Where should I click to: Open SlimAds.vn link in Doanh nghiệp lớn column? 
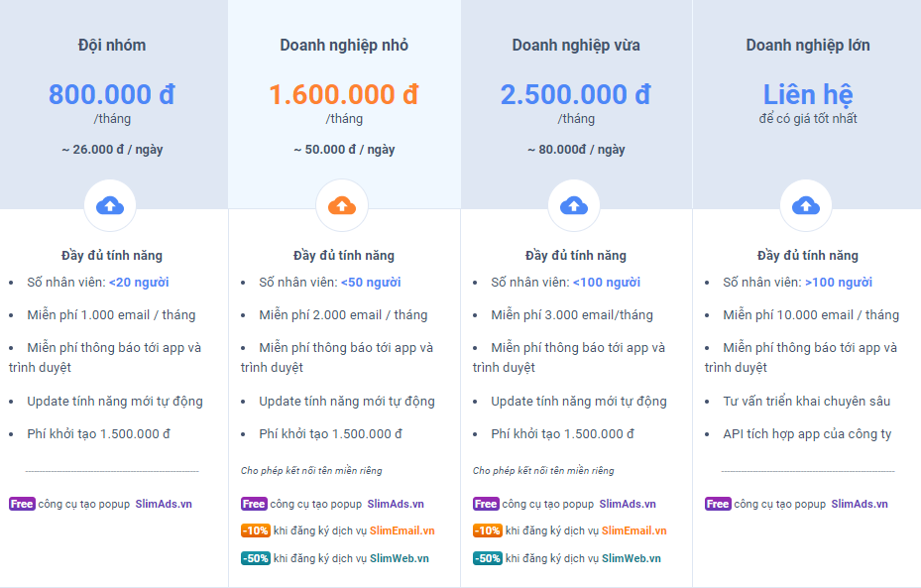[x=860, y=504]
